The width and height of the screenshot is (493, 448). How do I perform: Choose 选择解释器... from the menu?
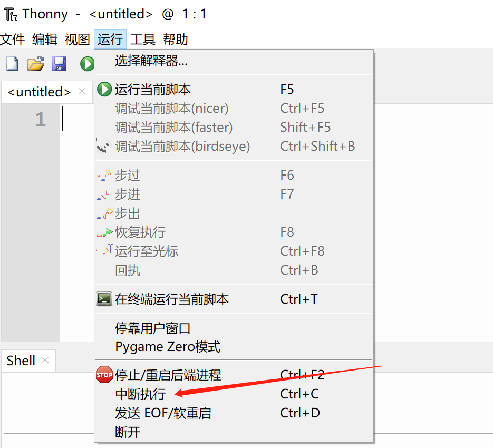(x=234, y=61)
